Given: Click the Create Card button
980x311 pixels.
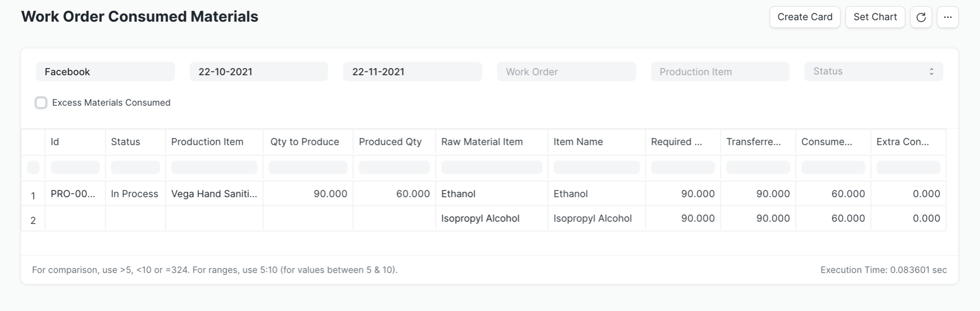Looking at the screenshot, I should [804, 17].
